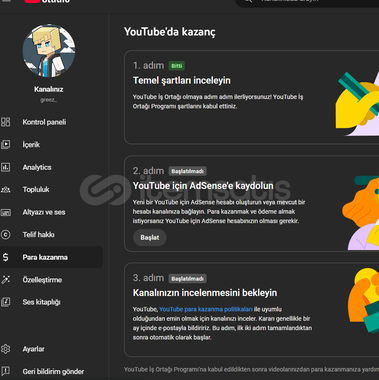Viewport: 379px width, 380px height.
Task: Click the YouTube Studio logo at top
Action: [x=47, y=1]
